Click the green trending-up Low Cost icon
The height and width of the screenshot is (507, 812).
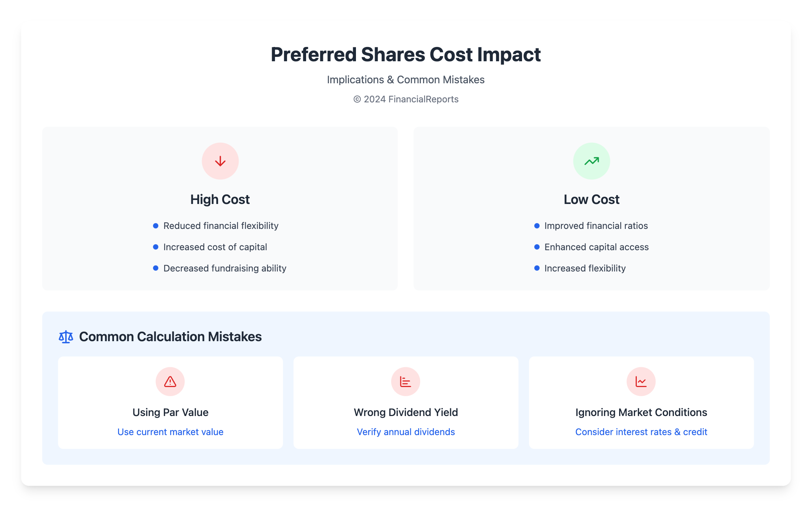tap(591, 161)
